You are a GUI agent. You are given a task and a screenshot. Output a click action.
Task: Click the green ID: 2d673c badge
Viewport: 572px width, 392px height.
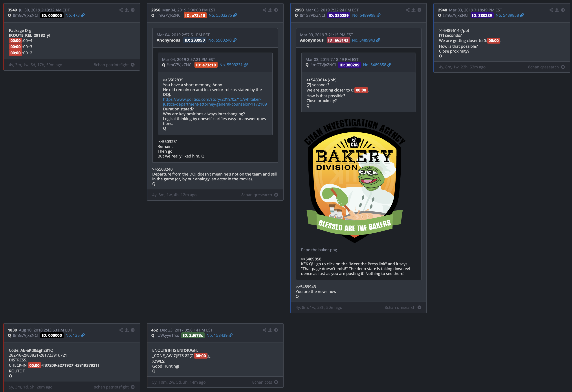pyautogui.click(x=193, y=335)
